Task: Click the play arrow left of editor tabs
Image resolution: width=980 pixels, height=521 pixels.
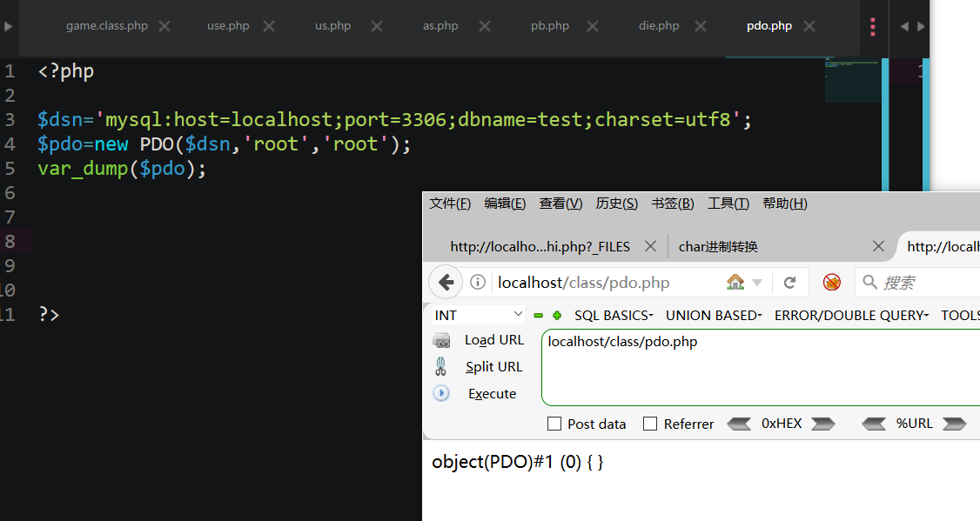Action: pos(8,26)
